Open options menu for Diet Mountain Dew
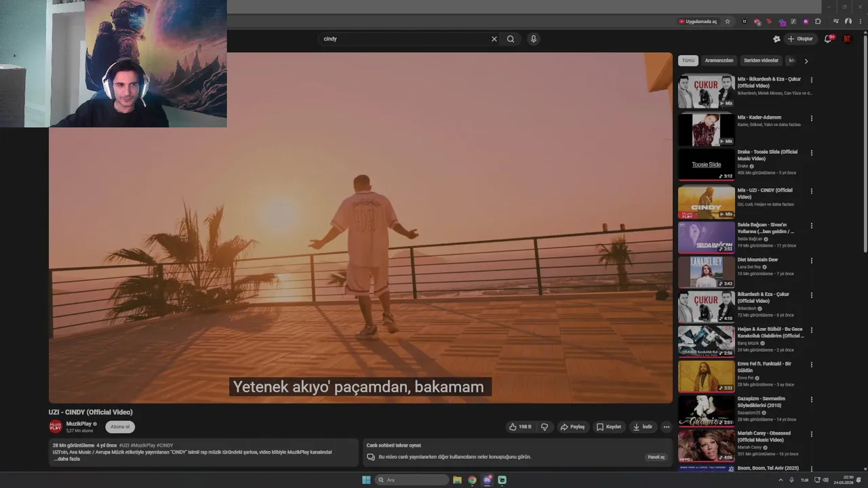The image size is (868, 488). point(811,260)
